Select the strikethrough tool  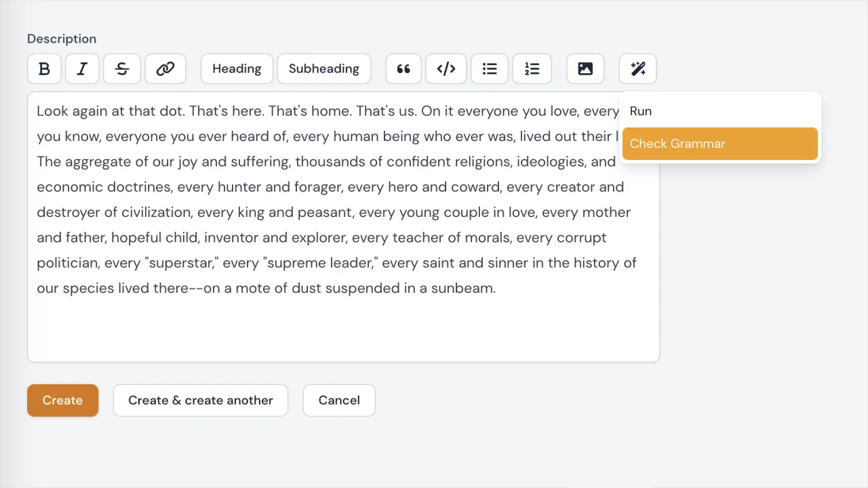(x=121, y=68)
